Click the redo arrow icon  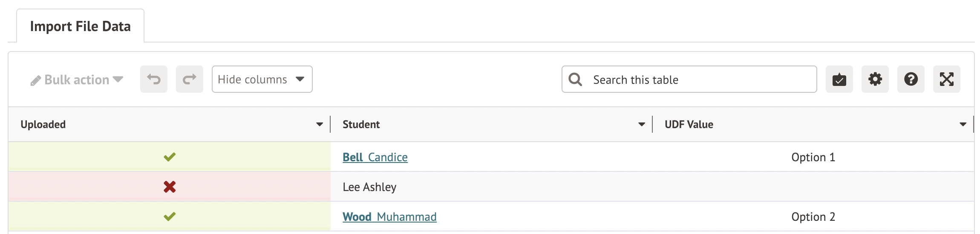click(x=190, y=79)
